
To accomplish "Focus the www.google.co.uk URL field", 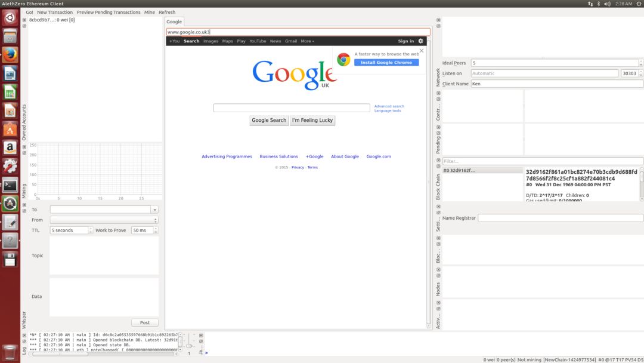I will (298, 32).
